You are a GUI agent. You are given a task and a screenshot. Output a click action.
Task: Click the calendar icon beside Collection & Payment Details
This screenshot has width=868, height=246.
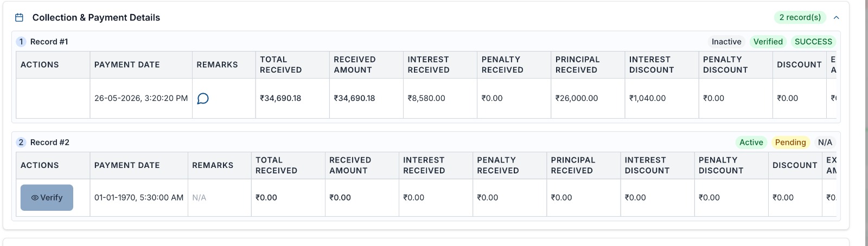point(19,17)
